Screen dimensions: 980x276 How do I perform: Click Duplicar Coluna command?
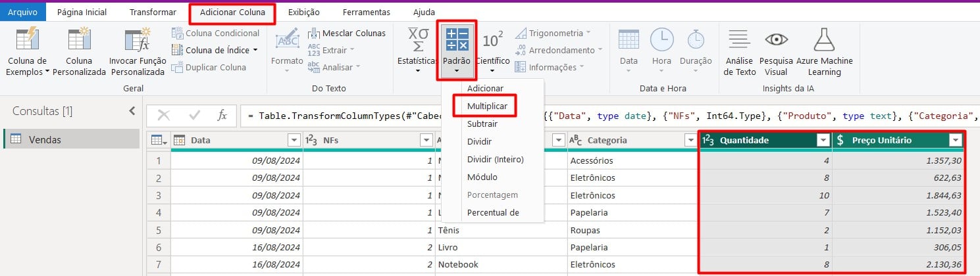[x=209, y=67]
